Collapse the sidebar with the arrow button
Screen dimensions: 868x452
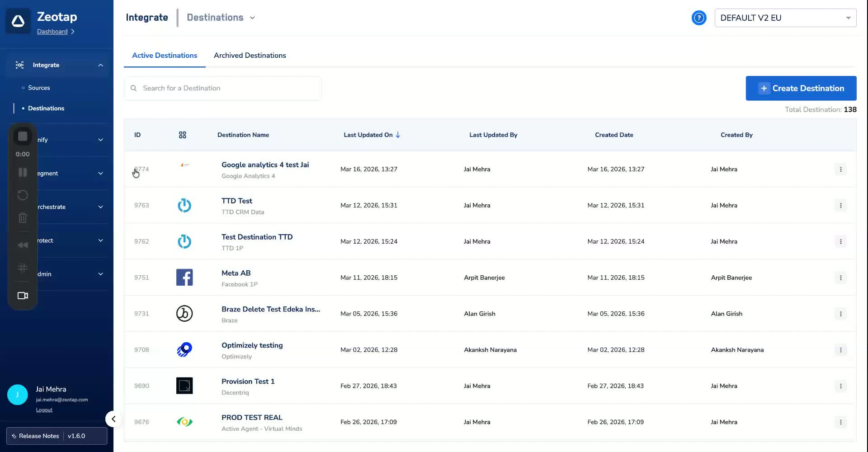click(113, 419)
